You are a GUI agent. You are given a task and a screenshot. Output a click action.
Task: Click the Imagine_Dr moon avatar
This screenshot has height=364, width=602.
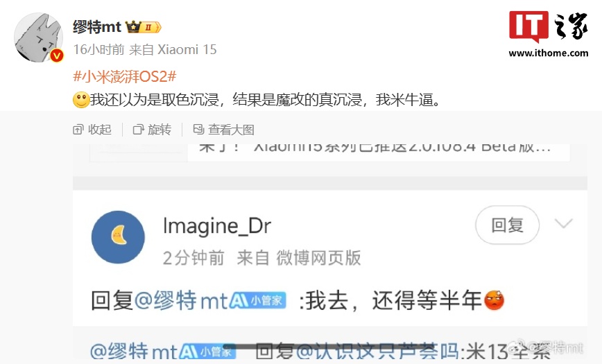pos(118,237)
